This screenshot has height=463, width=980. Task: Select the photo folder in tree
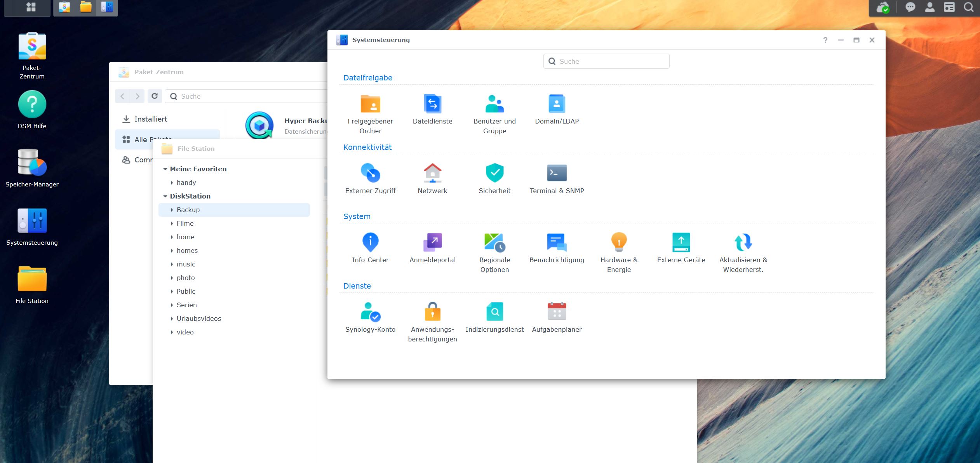(x=186, y=278)
